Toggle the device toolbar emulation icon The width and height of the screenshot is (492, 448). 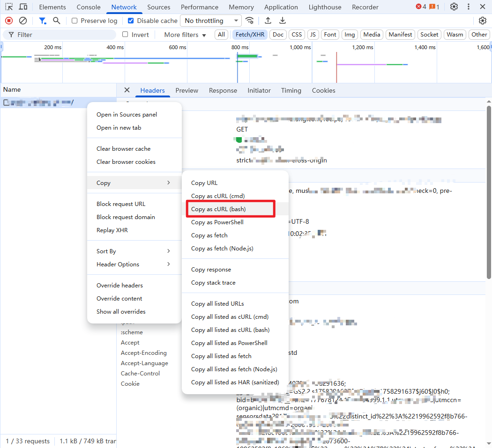[x=23, y=7]
